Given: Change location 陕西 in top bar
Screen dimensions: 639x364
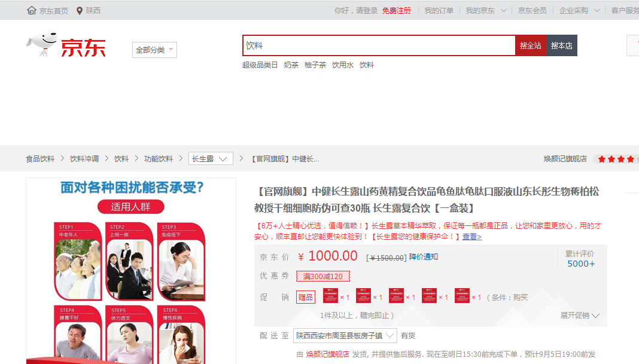Looking at the screenshot, I should coord(93,11).
